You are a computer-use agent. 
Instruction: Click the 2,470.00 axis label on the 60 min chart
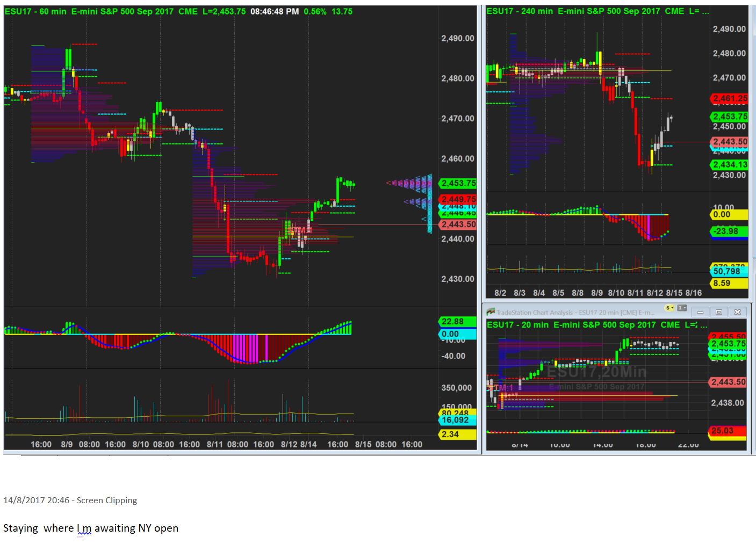coord(458,118)
